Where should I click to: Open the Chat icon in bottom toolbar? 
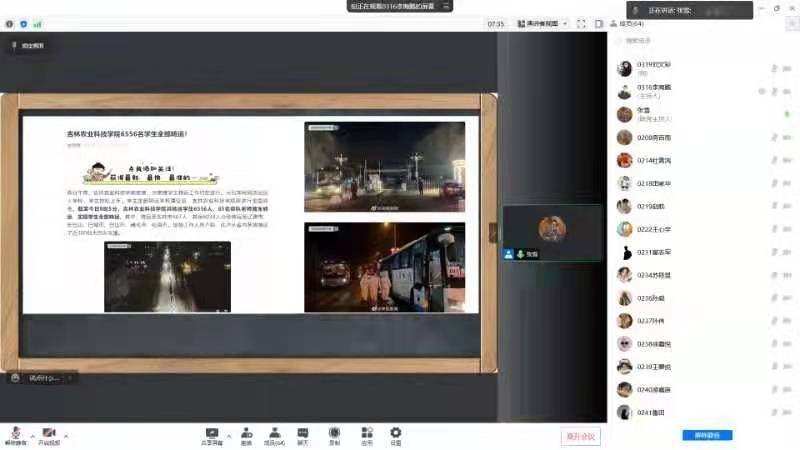(x=303, y=435)
